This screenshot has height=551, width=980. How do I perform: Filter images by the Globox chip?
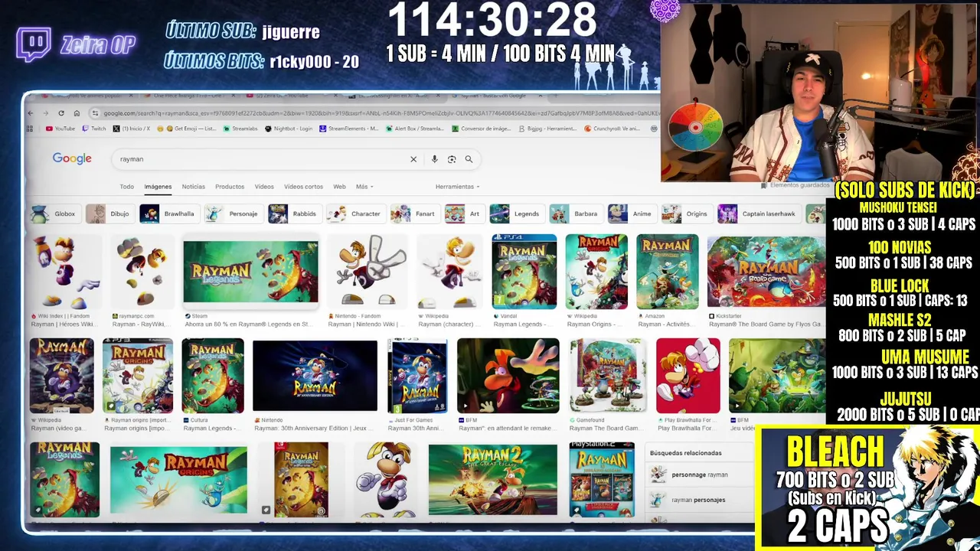pyautogui.click(x=54, y=214)
